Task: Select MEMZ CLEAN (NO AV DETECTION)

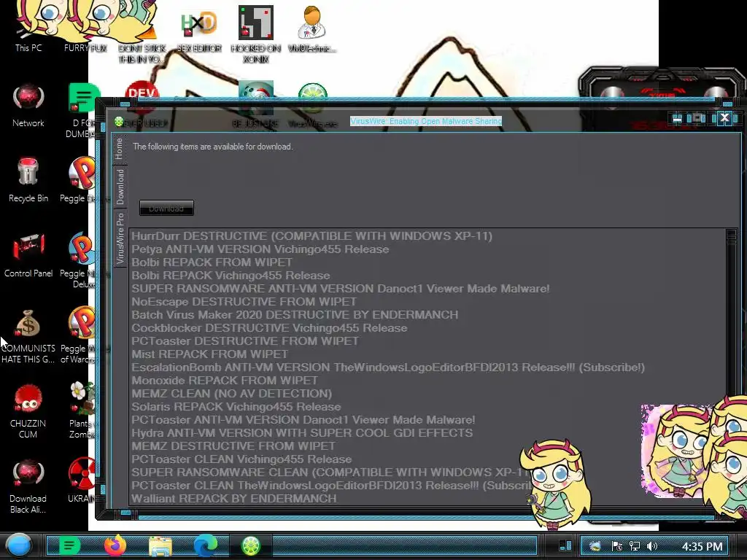Action: coord(231,394)
